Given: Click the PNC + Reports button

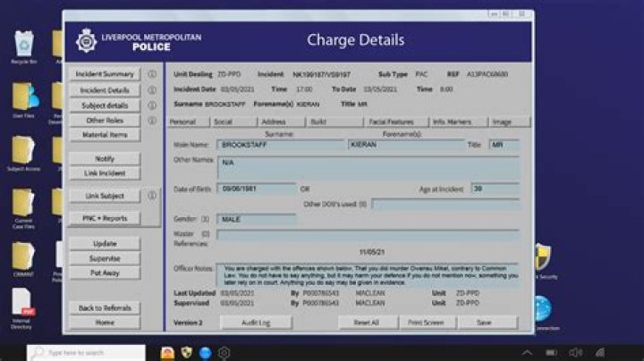Looking at the screenshot, I should (106, 218).
